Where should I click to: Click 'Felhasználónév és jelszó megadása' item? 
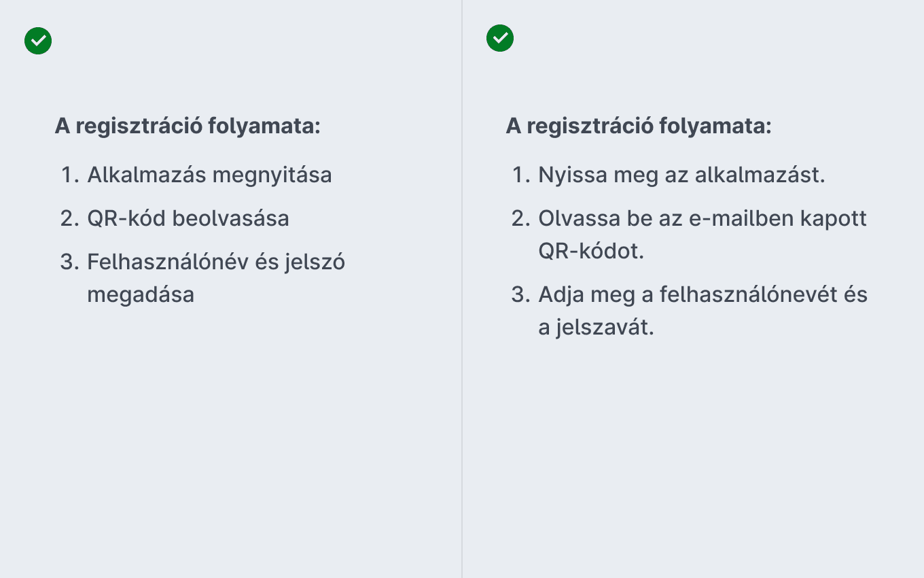click(216, 278)
